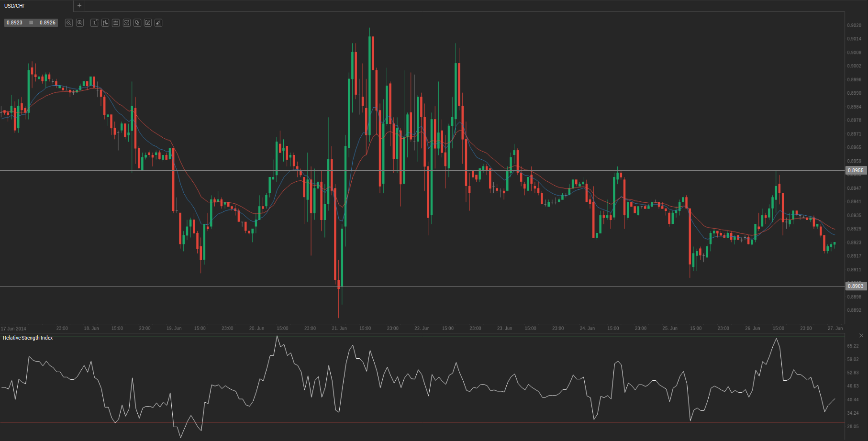Click the 17 Jun 2014 date label
Viewport: 868px width, 441px height.
tap(13, 329)
